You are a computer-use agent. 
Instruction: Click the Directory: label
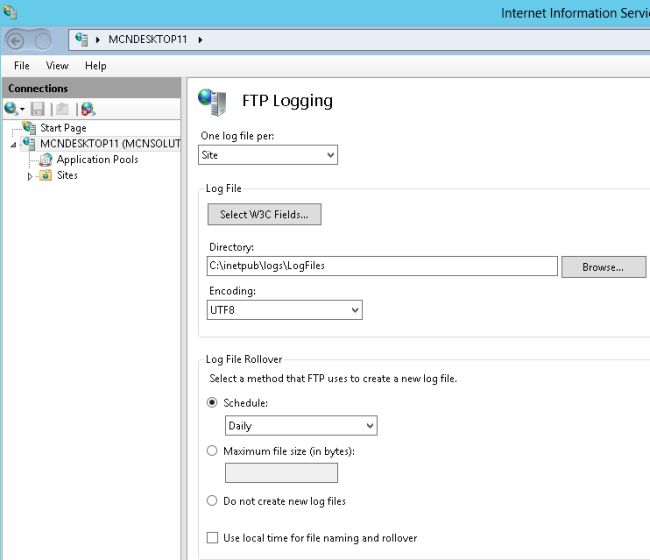231,247
